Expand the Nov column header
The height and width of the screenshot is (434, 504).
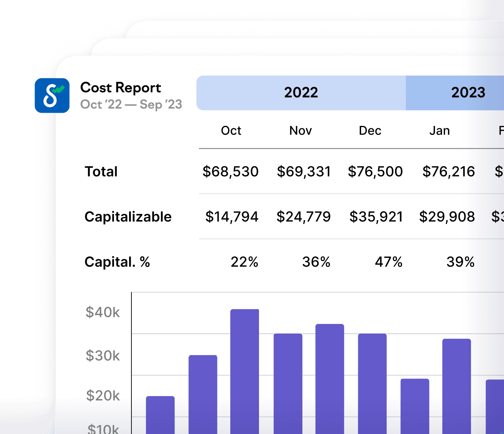click(300, 131)
